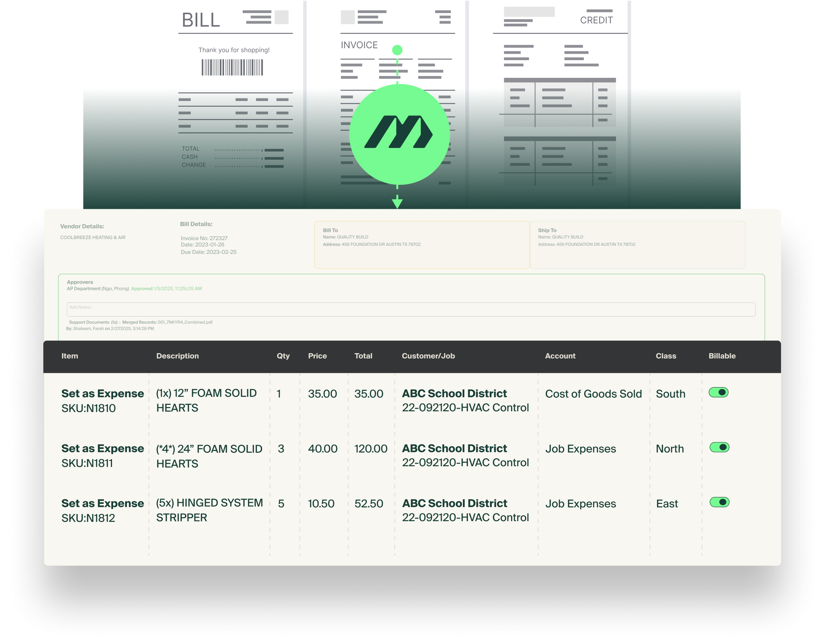Click Due Date: 2023-02-25 text

(208, 252)
